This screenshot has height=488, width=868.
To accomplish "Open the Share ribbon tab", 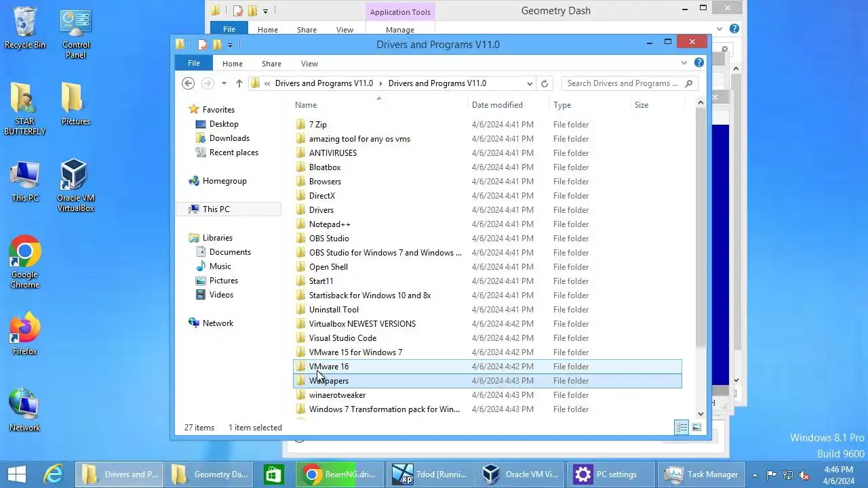I will click(x=271, y=63).
